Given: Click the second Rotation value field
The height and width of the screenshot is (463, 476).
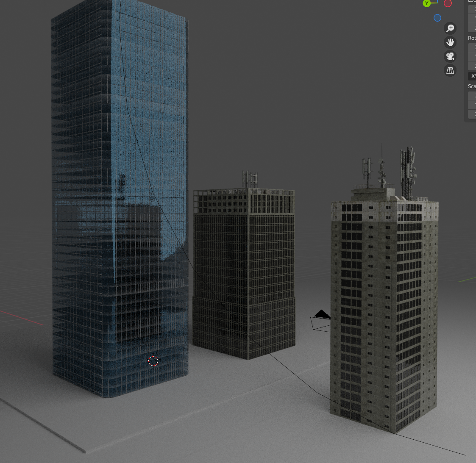Looking at the screenshot, I should 472,56.
